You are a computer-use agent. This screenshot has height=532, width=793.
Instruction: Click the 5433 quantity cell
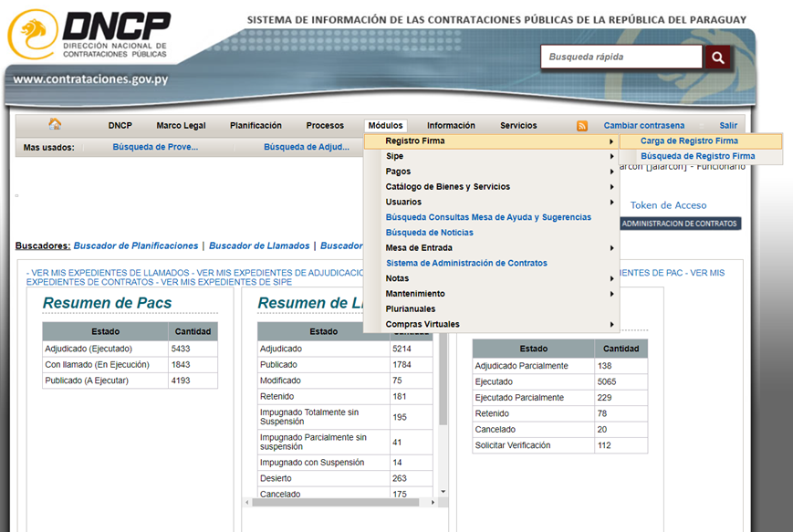(x=193, y=349)
